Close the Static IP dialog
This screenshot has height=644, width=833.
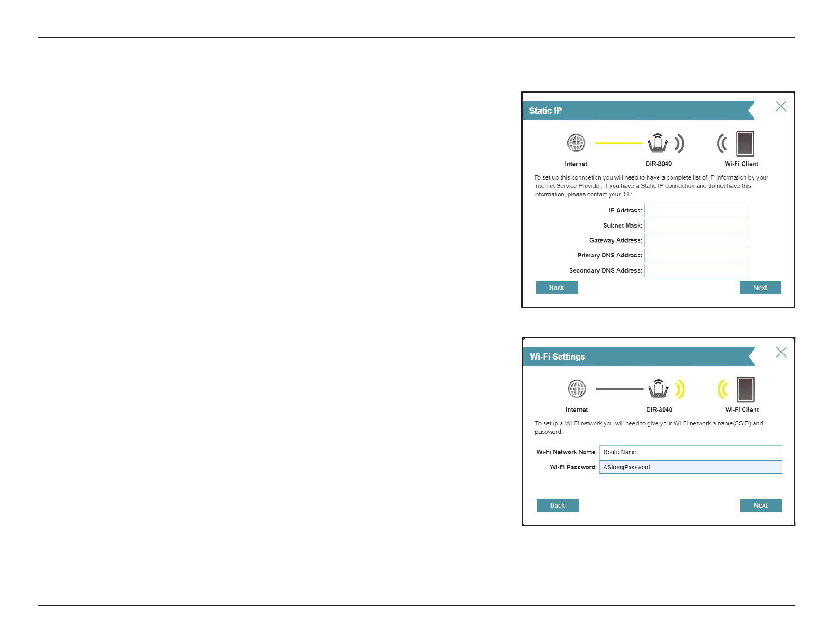tap(780, 106)
